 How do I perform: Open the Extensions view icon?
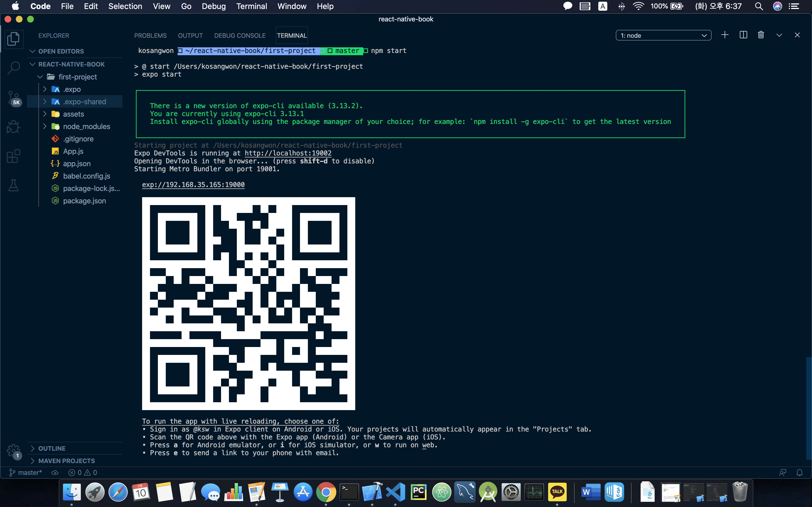pos(14,156)
